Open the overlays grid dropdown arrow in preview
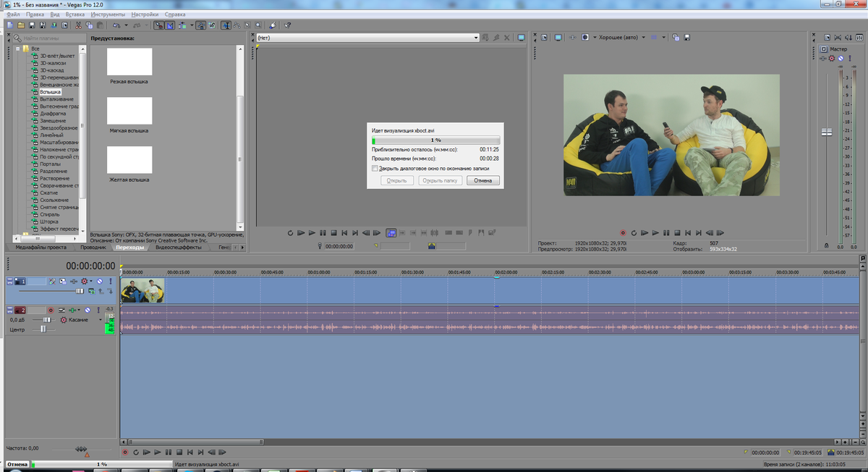This screenshot has width=868, height=472. coord(664,38)
